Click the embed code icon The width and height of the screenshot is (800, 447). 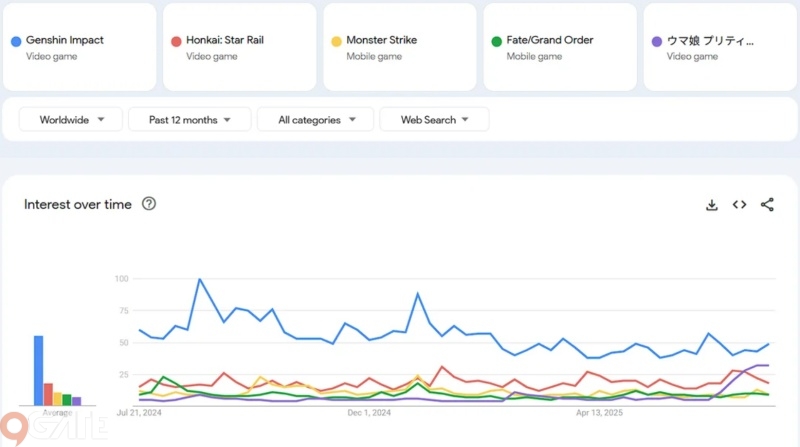[x=739, y=205]
